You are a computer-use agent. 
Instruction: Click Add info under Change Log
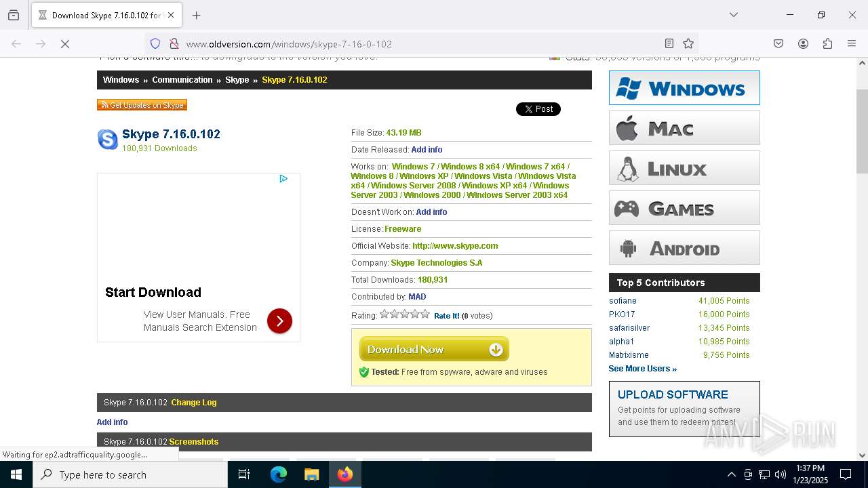point(112,422)
